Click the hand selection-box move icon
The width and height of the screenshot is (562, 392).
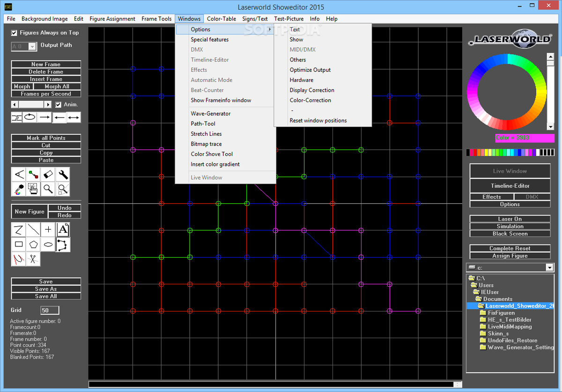point(33,189)
